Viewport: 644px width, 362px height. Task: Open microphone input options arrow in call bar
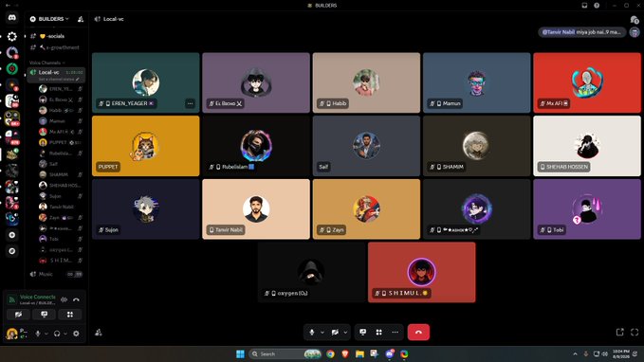pyautogui.click(x=322, y=332)
